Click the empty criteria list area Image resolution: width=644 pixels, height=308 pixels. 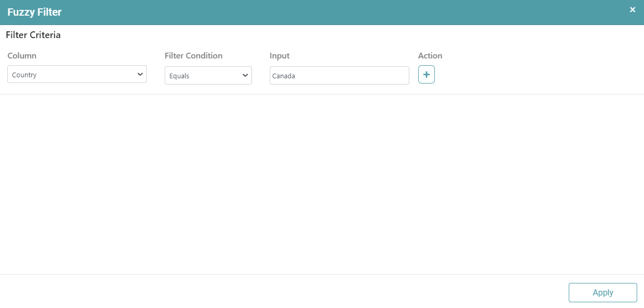click(x=322, y=183)
